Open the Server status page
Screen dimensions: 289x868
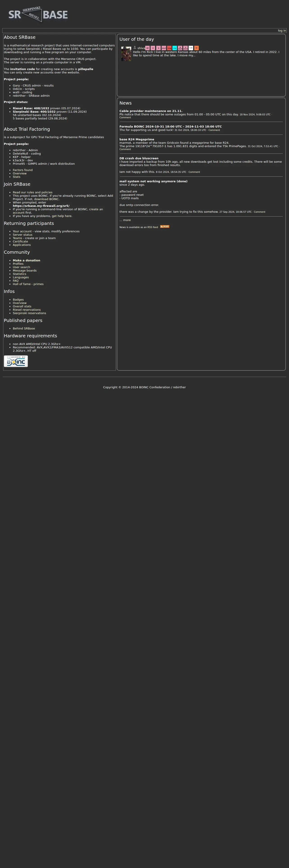click(x=23, y=235)
